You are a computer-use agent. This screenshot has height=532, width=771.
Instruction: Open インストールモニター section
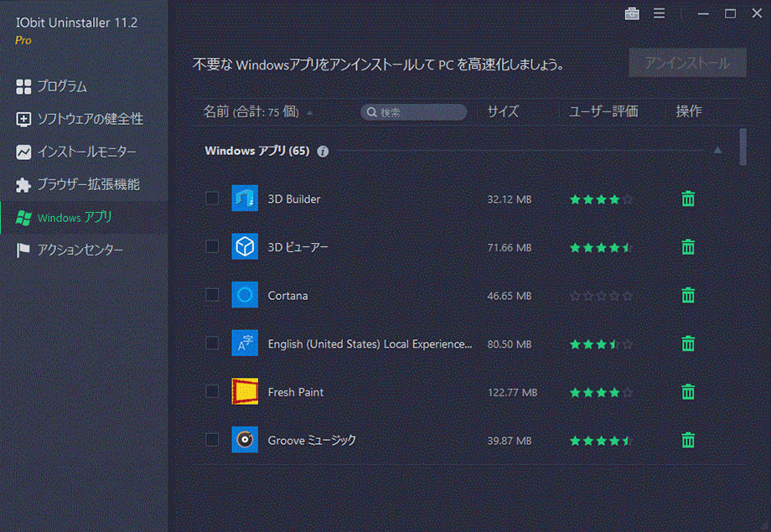tap(87, 152)
